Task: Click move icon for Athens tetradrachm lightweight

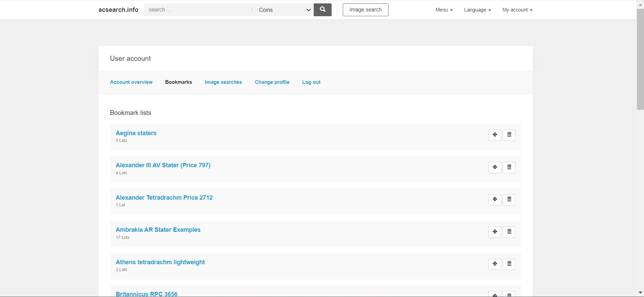Action: 494,264
